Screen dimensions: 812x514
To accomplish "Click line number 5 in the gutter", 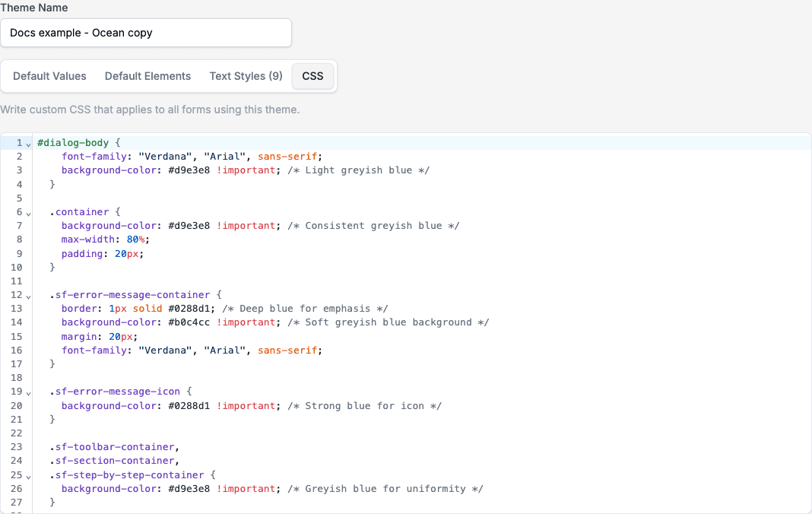I will (19, 198).
